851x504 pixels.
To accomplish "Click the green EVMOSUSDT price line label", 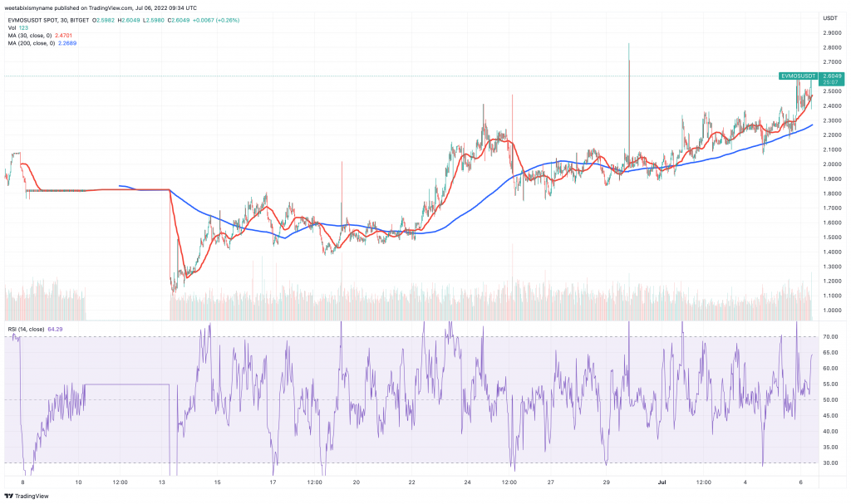I will click(798, 76).
